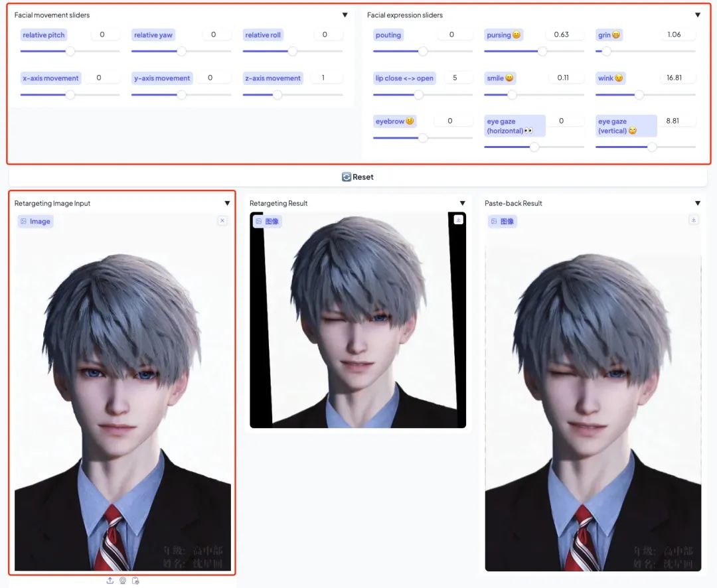The width and height of the screenshot is (717, 588).
Task: Adjust the smile slider
Action: (534, 95)
